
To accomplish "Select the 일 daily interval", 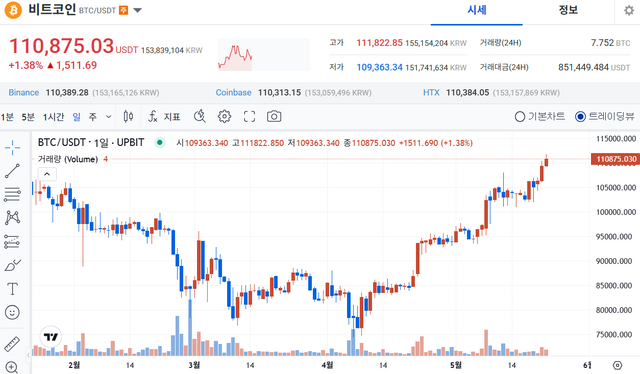I will (x=76, y=117).
